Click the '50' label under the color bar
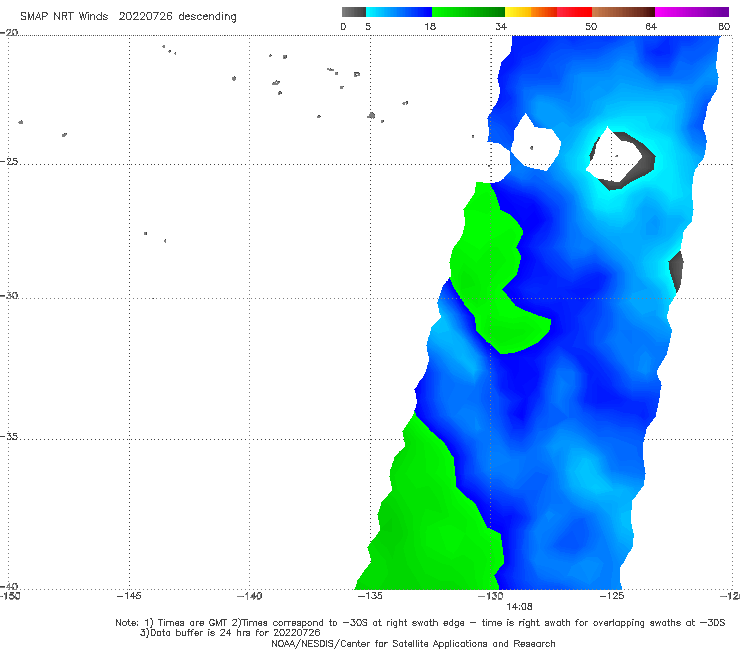The height and width of the screenshot is (650, 740). pos(591,27)
